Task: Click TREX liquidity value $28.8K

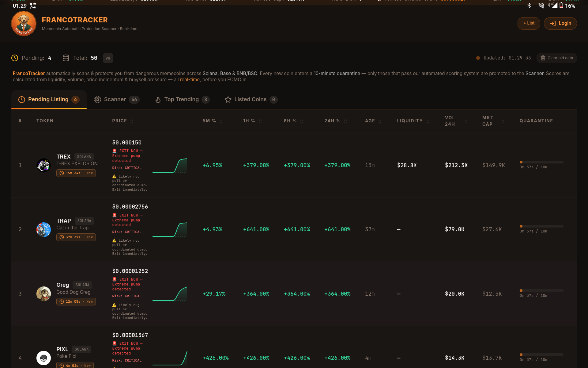Action: [x=407, y=165]
